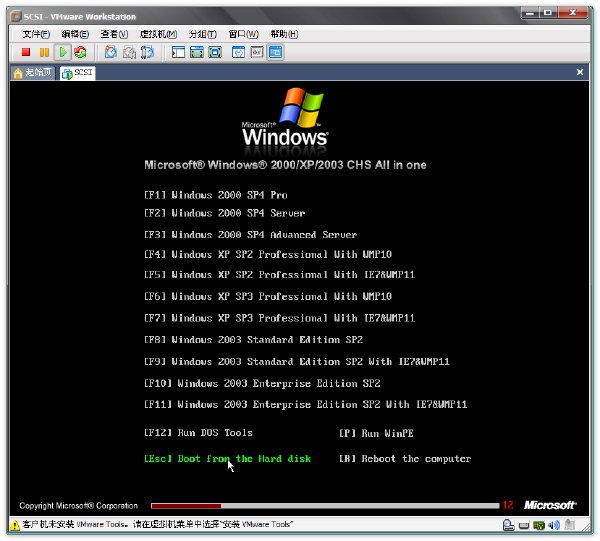Select [F3] Windows 2000 SP4 Advanced Server
600x541 pixels.
point(250,235)
